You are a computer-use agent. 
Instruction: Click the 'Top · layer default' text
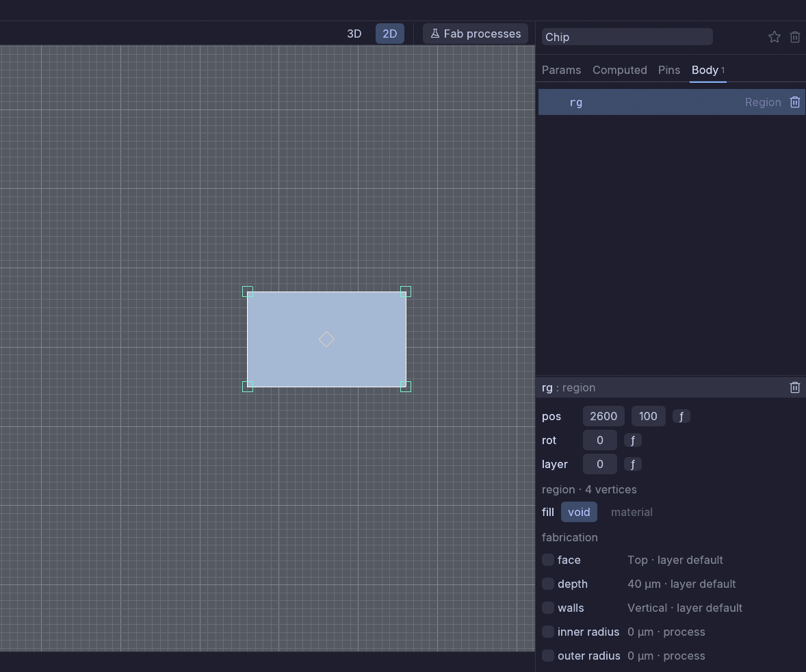[675, 560]
